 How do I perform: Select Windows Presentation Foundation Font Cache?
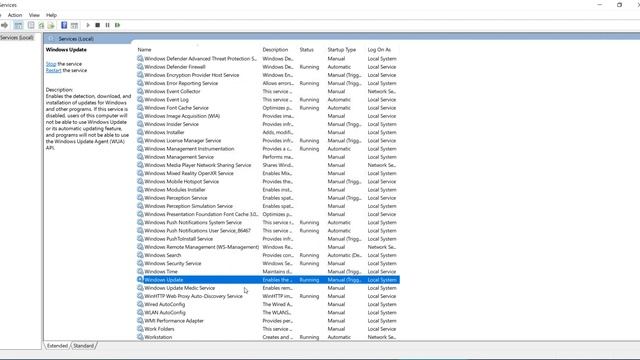(x=201, y=214)
